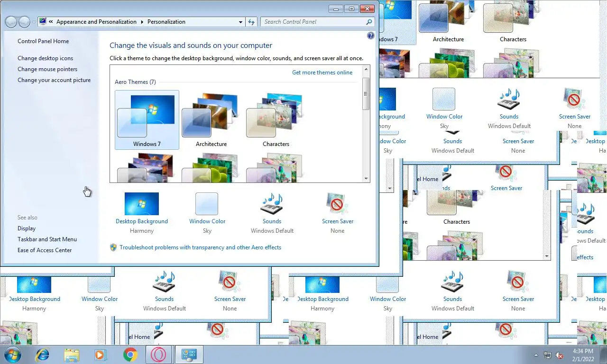
Task: Select the Windows 7 theme
Action: (147, 120)
